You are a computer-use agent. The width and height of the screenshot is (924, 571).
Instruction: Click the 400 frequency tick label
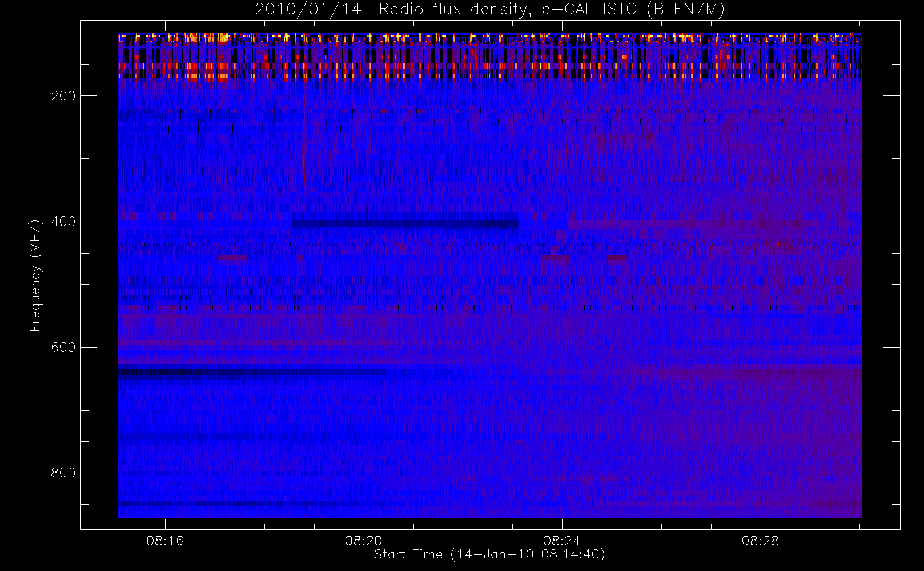(63, 222)
